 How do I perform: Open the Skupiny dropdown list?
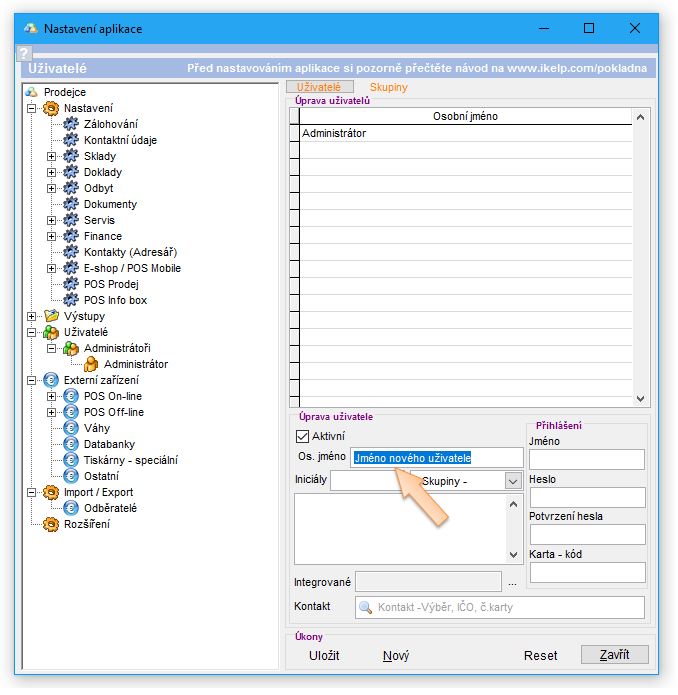[x=513, y=481]
